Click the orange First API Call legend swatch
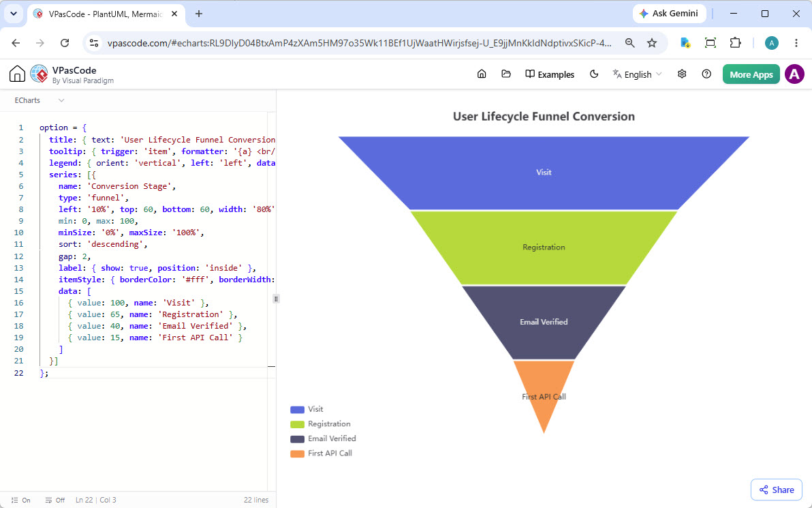This screenshot has height=508, width=812. [x=297, y=453]
